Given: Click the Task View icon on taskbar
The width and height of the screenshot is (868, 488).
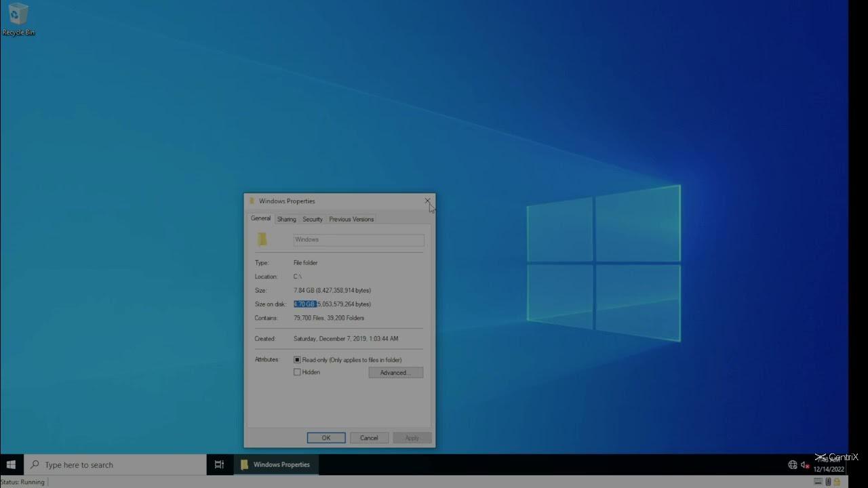Looking at the screenshot, I should 218,465.
